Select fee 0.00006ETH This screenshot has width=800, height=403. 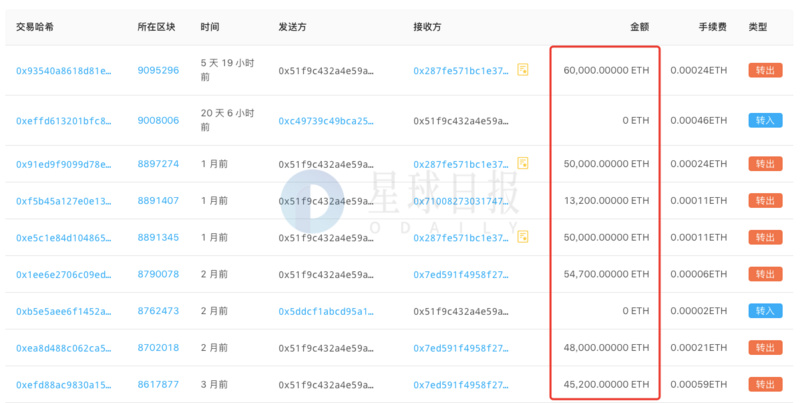tap(698, 274)
